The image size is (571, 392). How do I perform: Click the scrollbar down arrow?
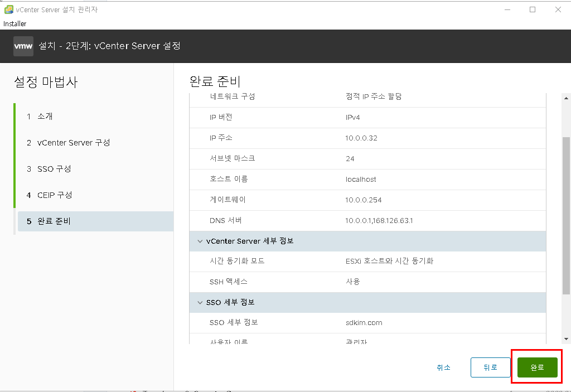tap(566, 339)
